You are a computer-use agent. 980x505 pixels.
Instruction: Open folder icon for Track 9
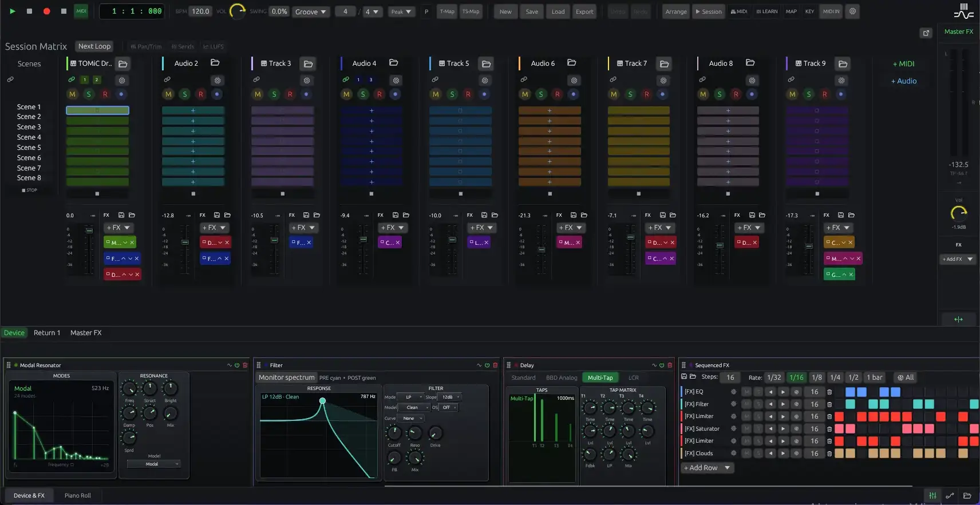843,63
